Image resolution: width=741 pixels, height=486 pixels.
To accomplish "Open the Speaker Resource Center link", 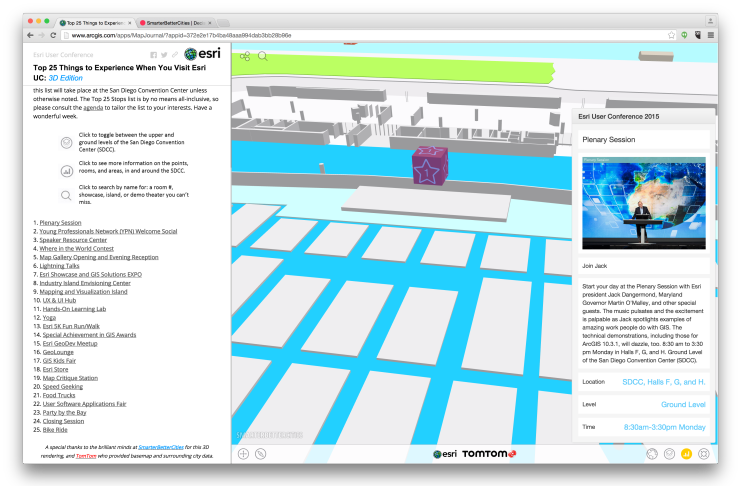I will coord(73,240).
